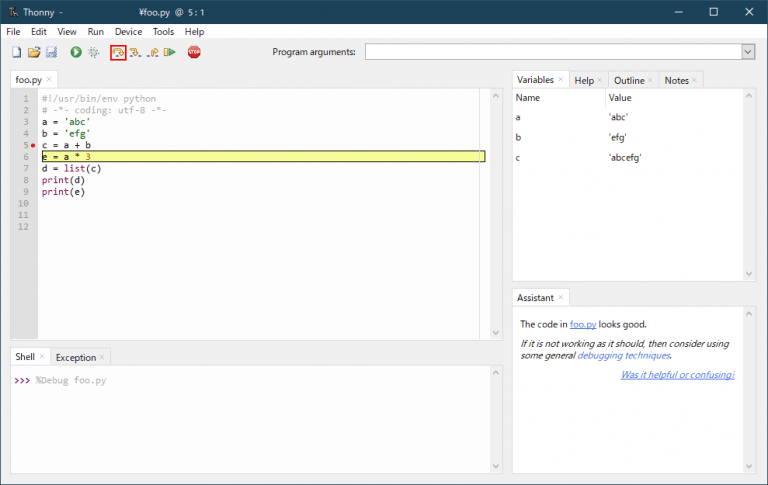Save the script with the floppy disk icon
Screen dimensions: 768x485
[51, 52]
